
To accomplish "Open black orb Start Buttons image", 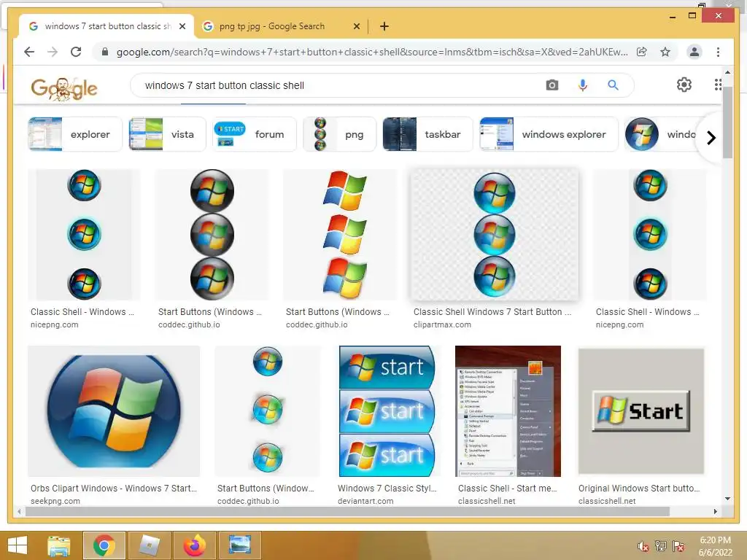I will point(212,234).
